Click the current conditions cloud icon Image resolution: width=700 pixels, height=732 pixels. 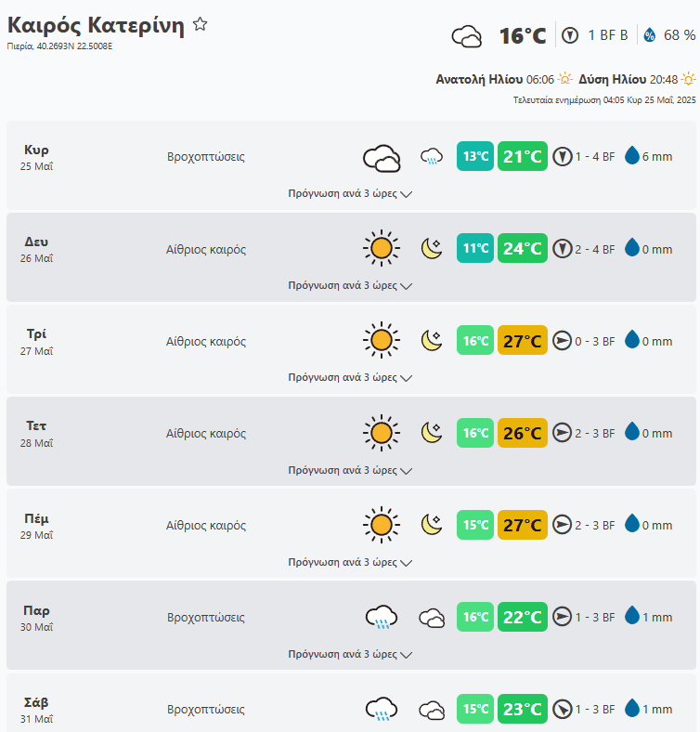click(x=466, y=36)
